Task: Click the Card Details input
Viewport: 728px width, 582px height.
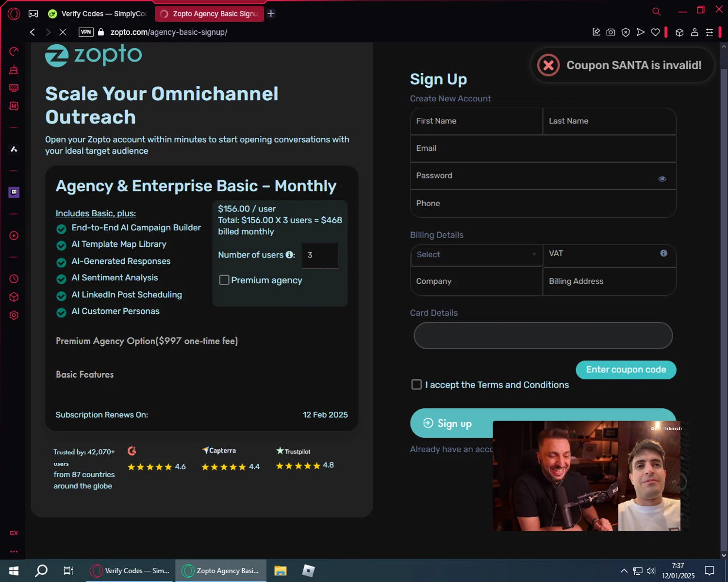Action: 543,336
